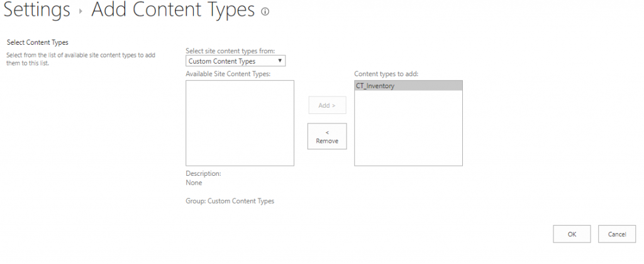
Task: Click the 'Group: Custom Content Types' text
Action: pyautogui.click(x=230, y=201)
